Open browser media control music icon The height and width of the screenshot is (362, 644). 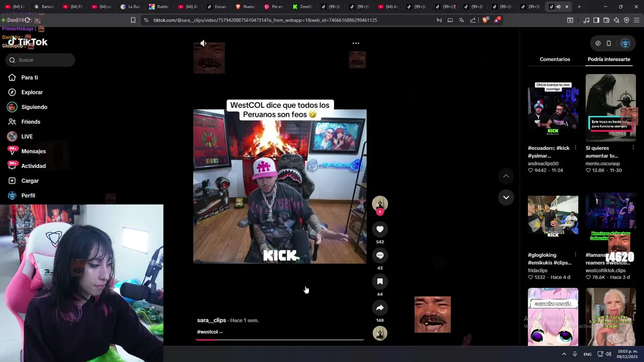pyautogui.click(x=587, y=20)
